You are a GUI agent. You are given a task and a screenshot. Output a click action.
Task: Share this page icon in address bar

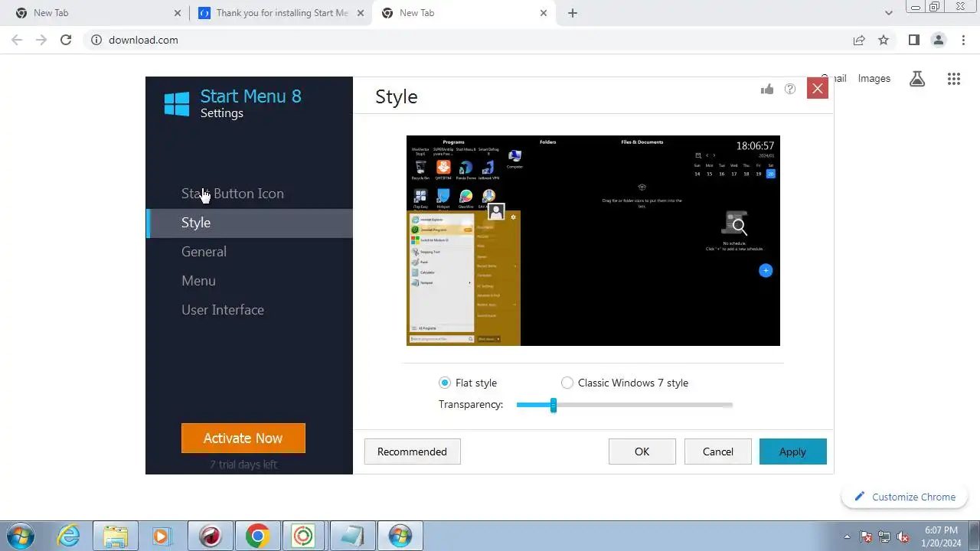point(859,40)
